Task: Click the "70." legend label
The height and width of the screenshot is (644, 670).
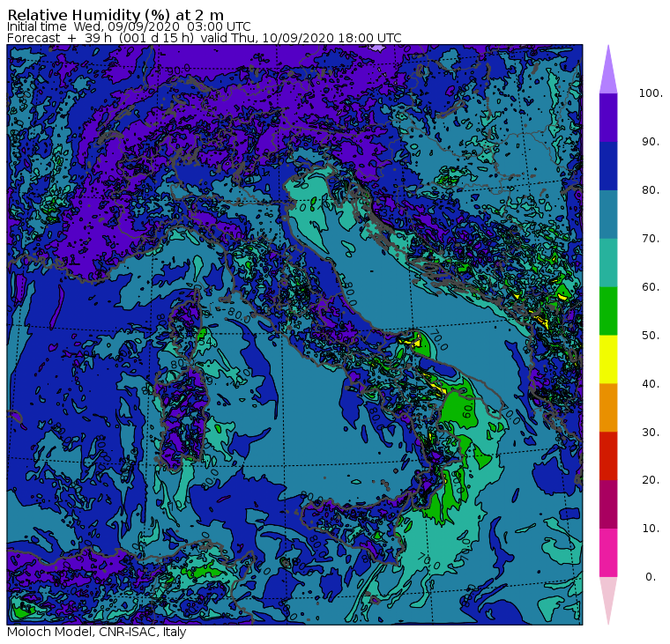Action: (651, 238)
